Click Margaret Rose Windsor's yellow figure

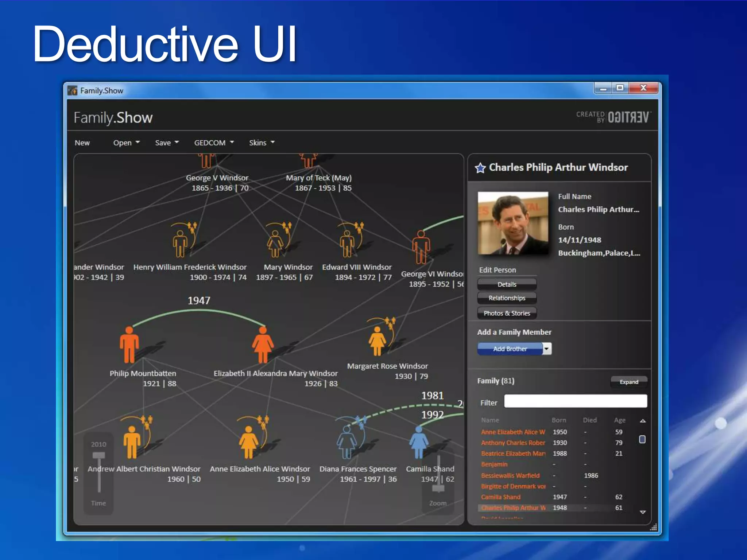click(x=377, y=341)
